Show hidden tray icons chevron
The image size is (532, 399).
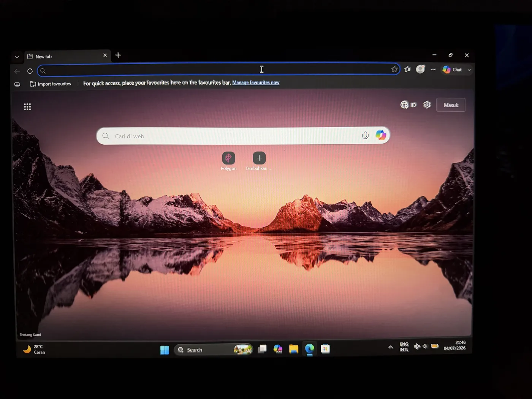click(x=391, y=347)
